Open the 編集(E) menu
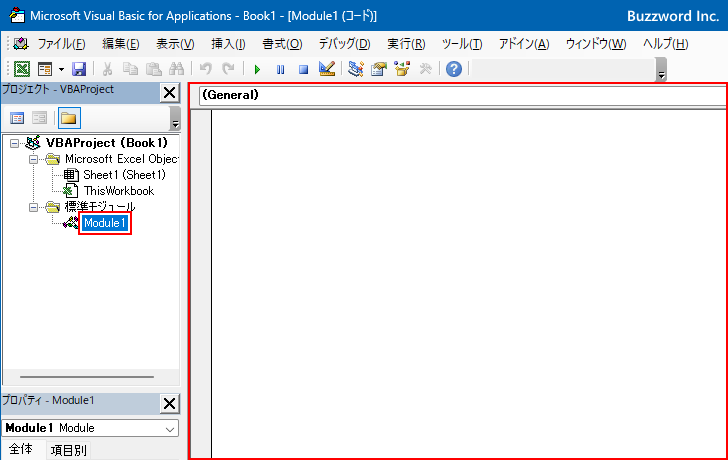Image resolution: width=728 pixels, height=460 pixels. pyautogui.click(x=121, y=44)
